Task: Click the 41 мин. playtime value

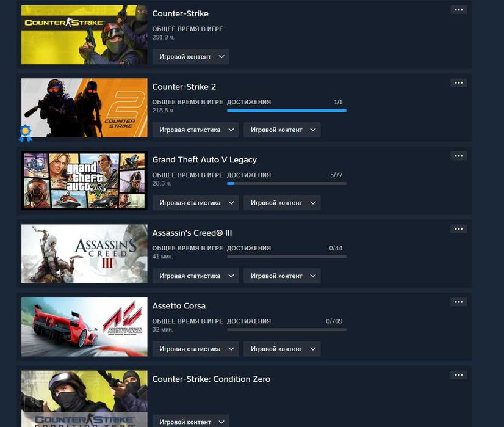Action: pos(163,257)
